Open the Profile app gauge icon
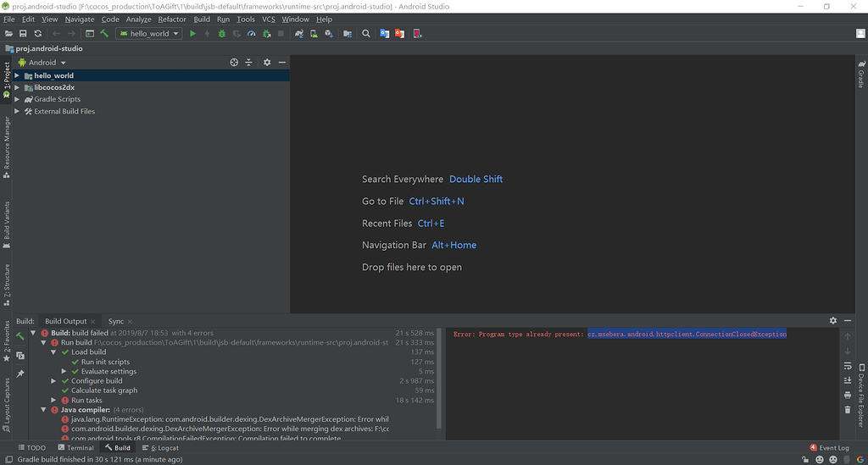Image resolution: width=868 pixels, height=465 pixels. [251, 34]
